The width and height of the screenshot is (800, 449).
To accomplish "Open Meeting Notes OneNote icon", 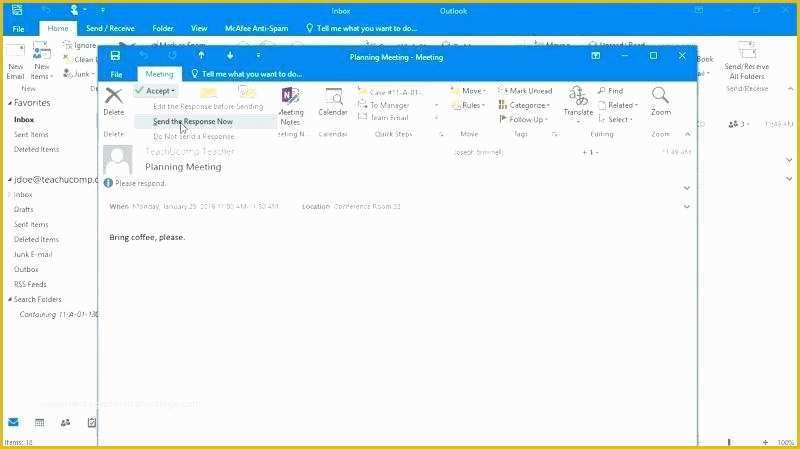I will coord(291,96).
